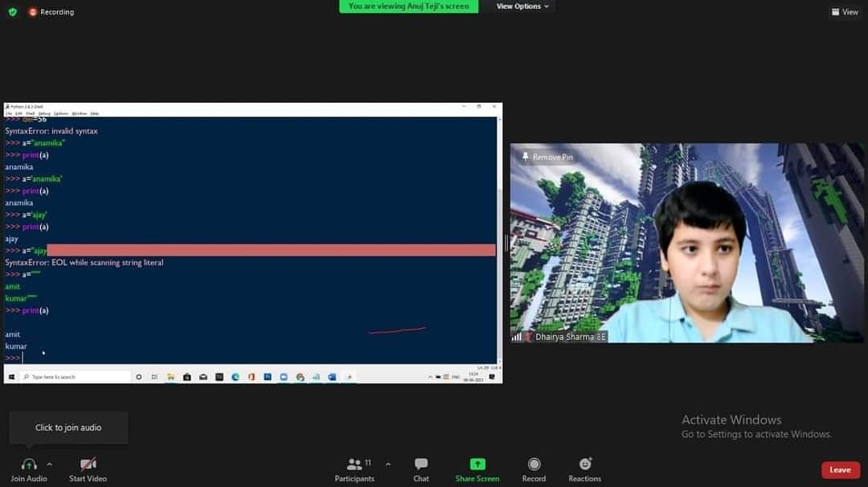Open the Help menu in the Python Shell
The image size is (868, 487).
pos(95,113)
